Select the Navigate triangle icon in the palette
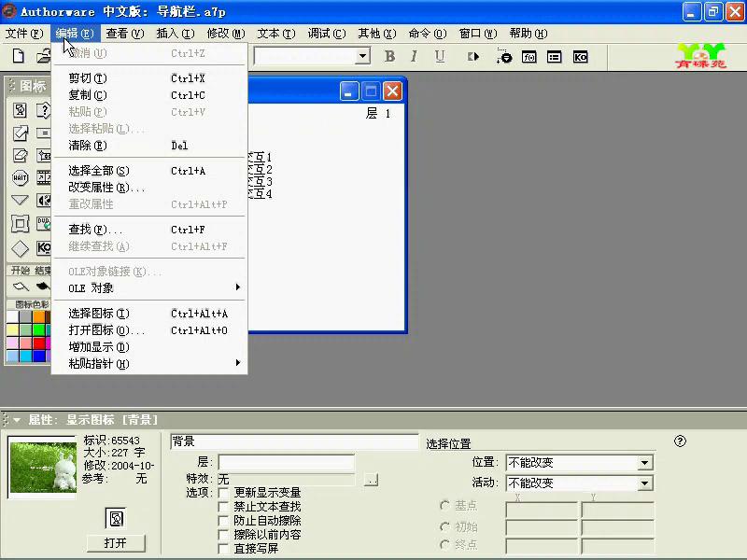The width and height of the screenshot is (747, 560). [20, 200]
